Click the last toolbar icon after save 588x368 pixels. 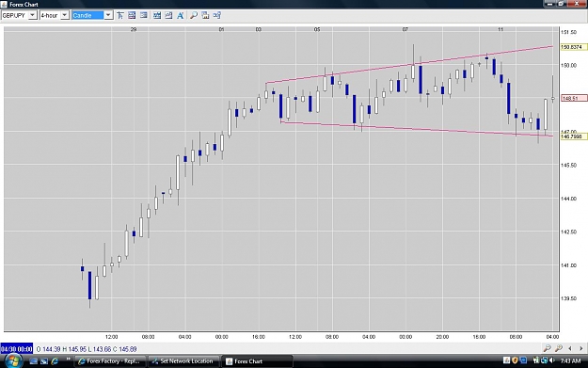(216, 15)
